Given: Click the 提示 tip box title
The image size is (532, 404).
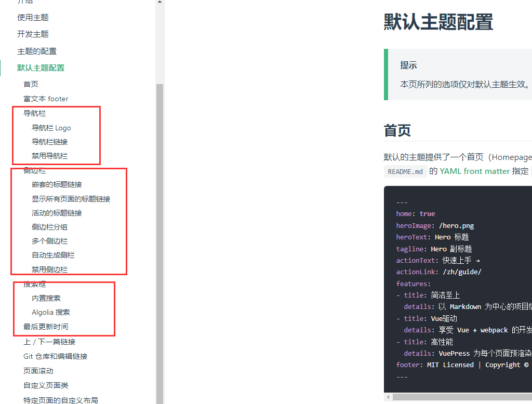Looking at the screenshot, I should click(x=408, y=65).
